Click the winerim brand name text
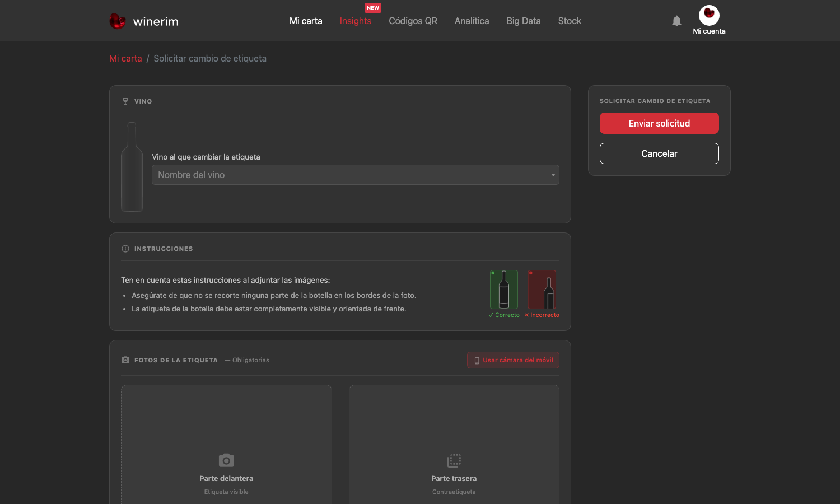This screenshot has width=840, height=504. click(x=156, y=21)
